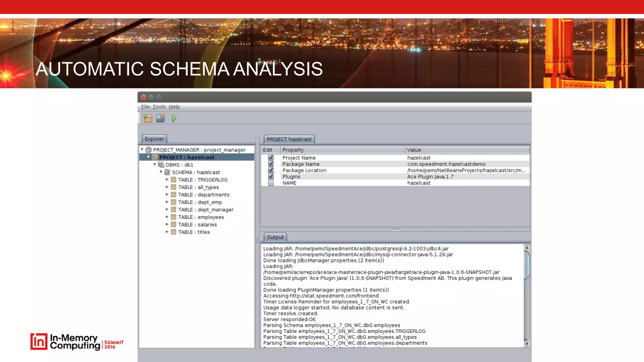Select the PROJECT hazelcast tab

[x=289, y=139]
